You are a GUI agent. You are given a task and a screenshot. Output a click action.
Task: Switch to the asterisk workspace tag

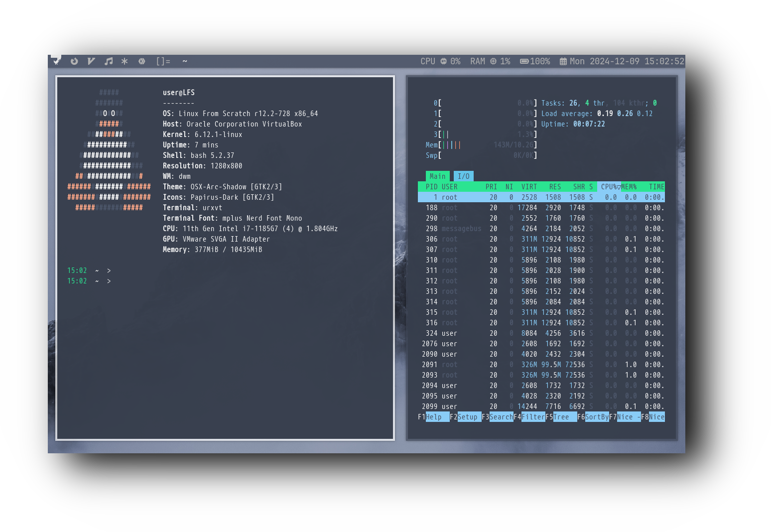point(125,61)
